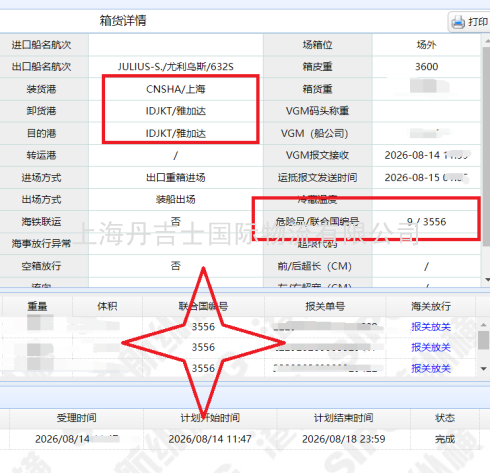Open second row 报关放关 link
The height and width of the screenshot is (473, 490).
tap(431, 347)
